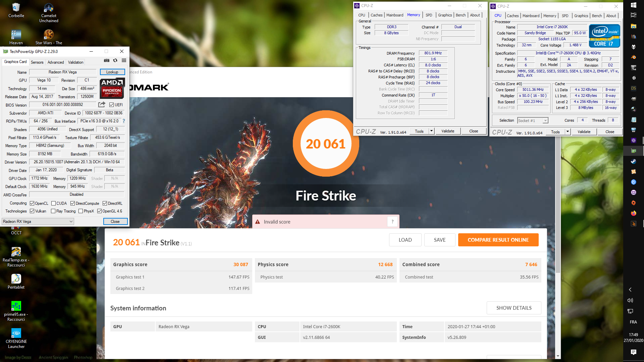
Task: Switch to the Advanced tab in GPU-Z
Action: [56, 62]
